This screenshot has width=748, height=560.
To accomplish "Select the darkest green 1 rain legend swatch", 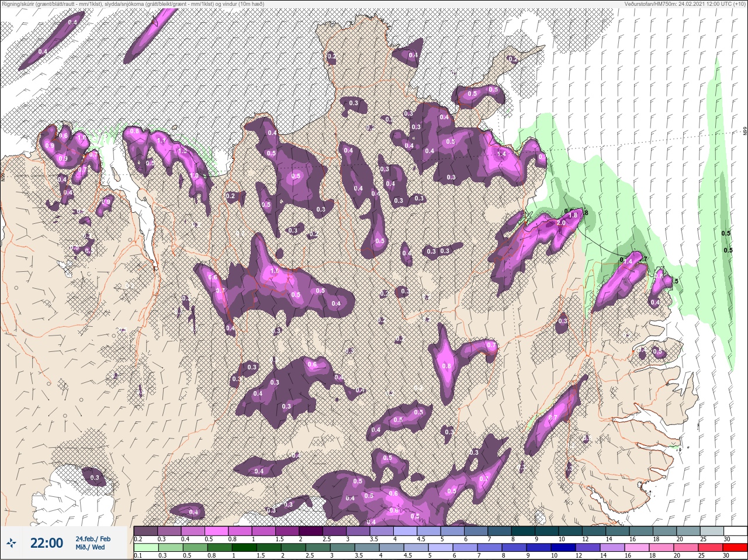I will tap(244, 548).
